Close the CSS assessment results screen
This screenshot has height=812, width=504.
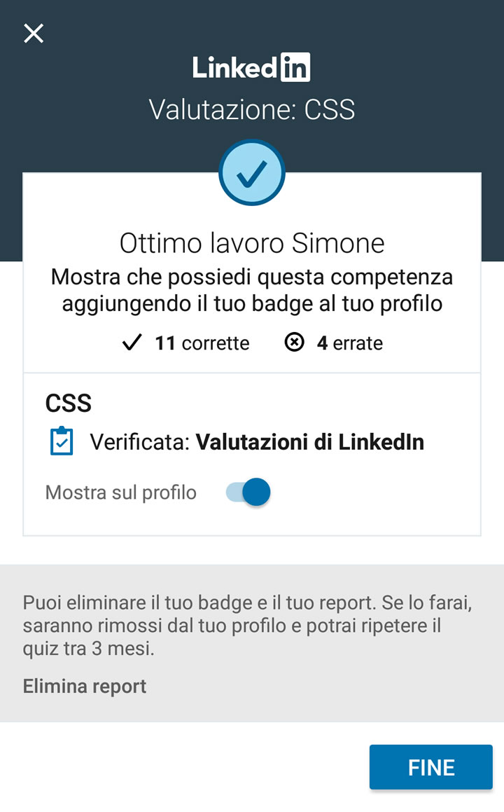click(34, 33)
